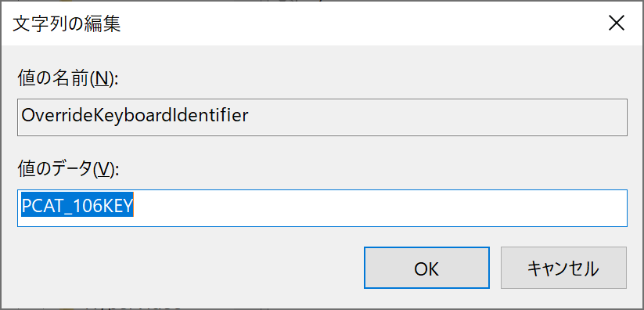Close the 文字列の編集 dialog with X
Image resolution: width=644 pixels, height=310 pixels.
tap(617, 23)
